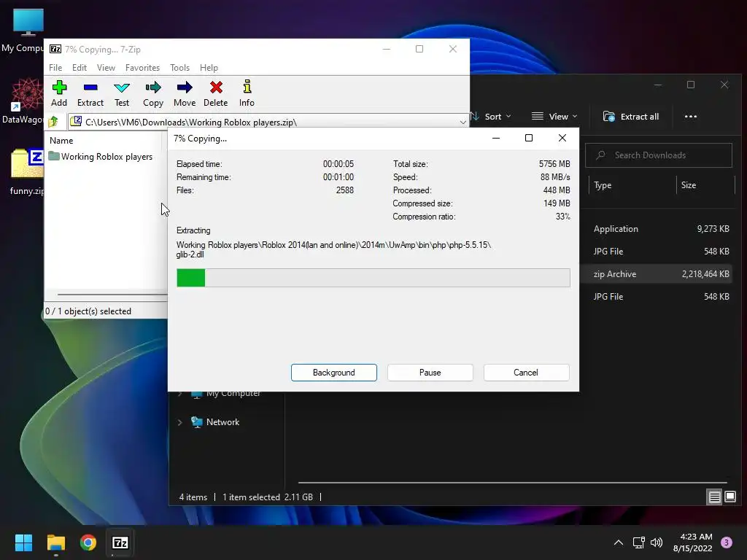747x560 pixels.
Task: Open the Windows Start menu
Action: (x=23, y=542)
